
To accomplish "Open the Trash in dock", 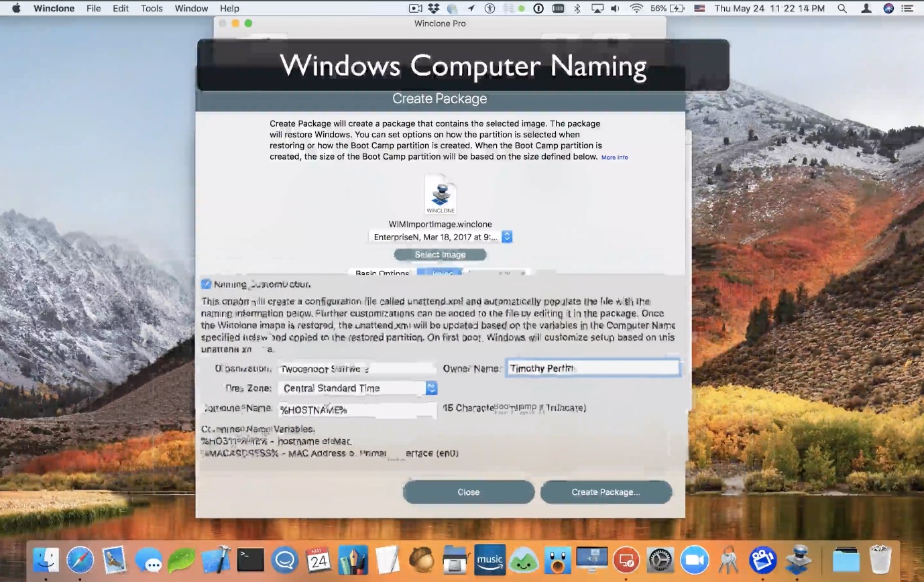I will click(x=880, y=559).
